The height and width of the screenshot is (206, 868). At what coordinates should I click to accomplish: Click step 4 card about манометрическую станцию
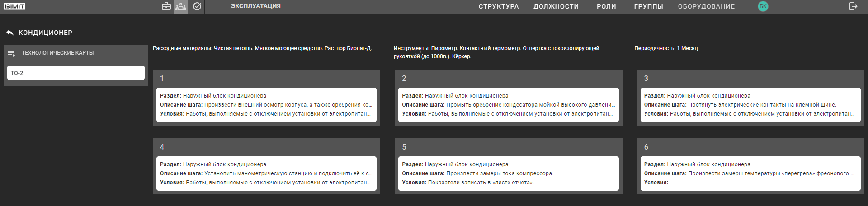click(266, 173)
